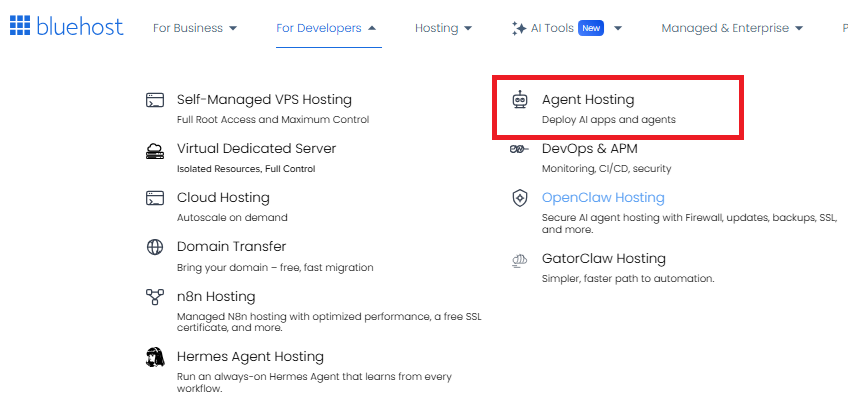Open the For Business menu
This screenshot has height=409, width=848.
(x=188, y=28)
